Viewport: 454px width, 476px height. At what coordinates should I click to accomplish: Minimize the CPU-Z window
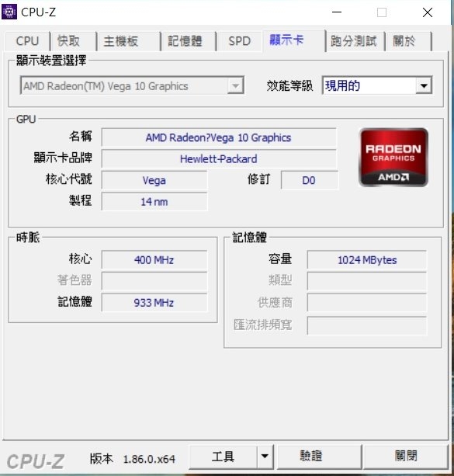[x=337, y=12]
